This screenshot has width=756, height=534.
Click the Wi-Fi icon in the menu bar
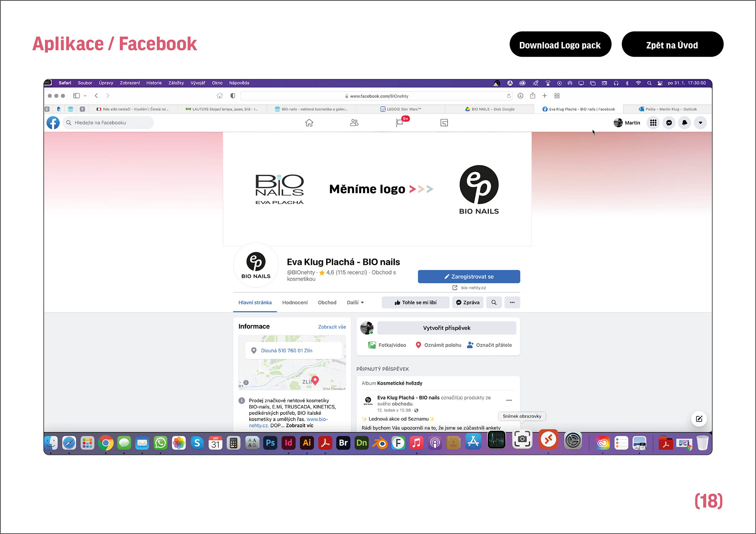click(638, 83)
